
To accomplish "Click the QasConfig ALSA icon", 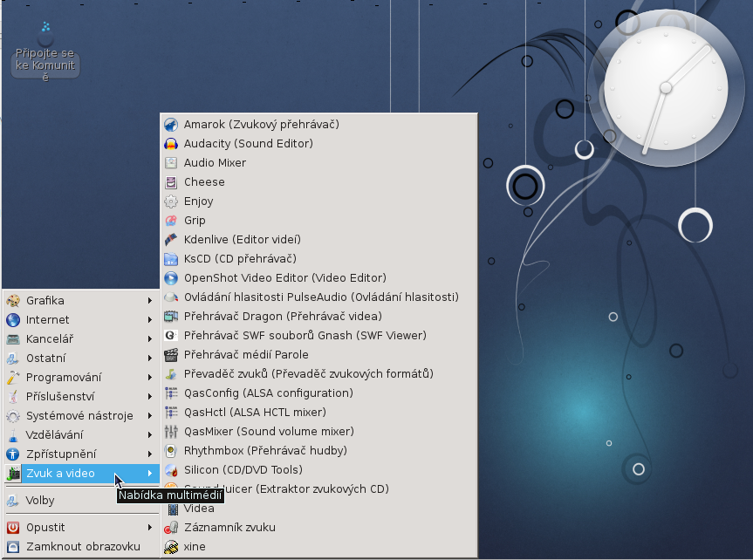I will [171, 393].
